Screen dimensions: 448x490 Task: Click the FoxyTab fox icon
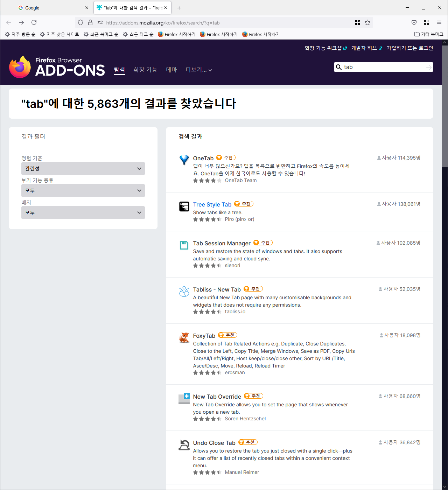(184, 338)
